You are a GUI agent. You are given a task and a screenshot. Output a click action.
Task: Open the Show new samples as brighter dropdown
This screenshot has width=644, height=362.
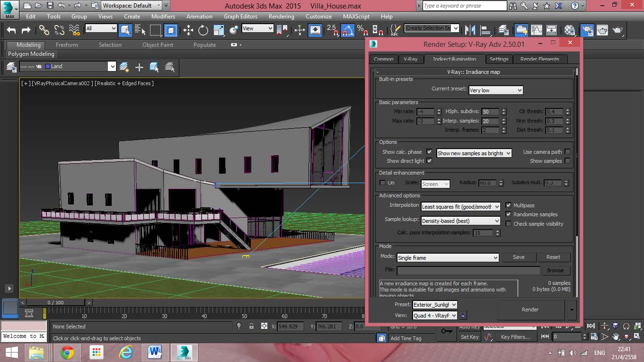pos(474,153)
